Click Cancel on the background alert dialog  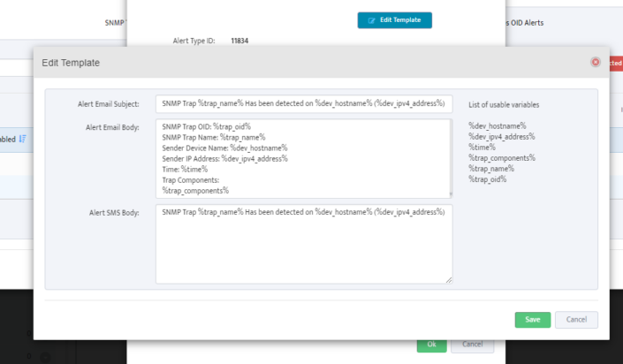coord(472,344)
